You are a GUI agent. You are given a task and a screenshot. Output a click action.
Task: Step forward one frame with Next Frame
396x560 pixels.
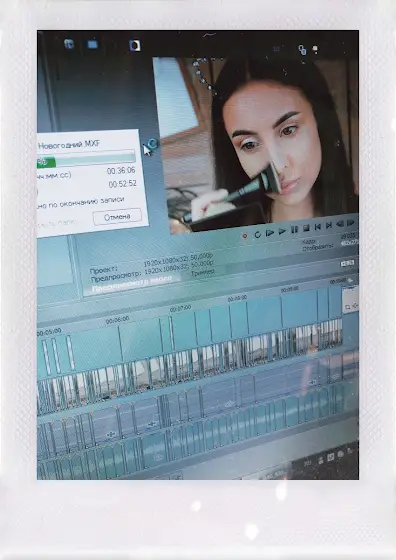(351, 222)
